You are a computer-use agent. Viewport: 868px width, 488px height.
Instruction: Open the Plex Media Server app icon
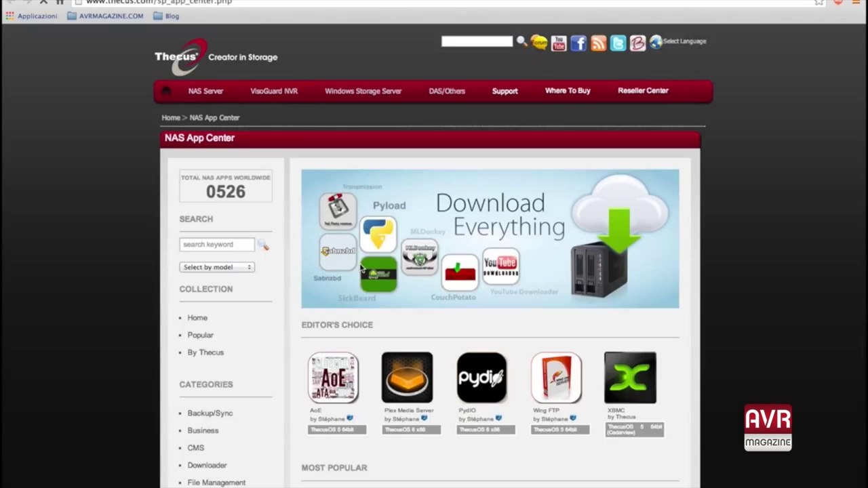[x=407, y=378]
